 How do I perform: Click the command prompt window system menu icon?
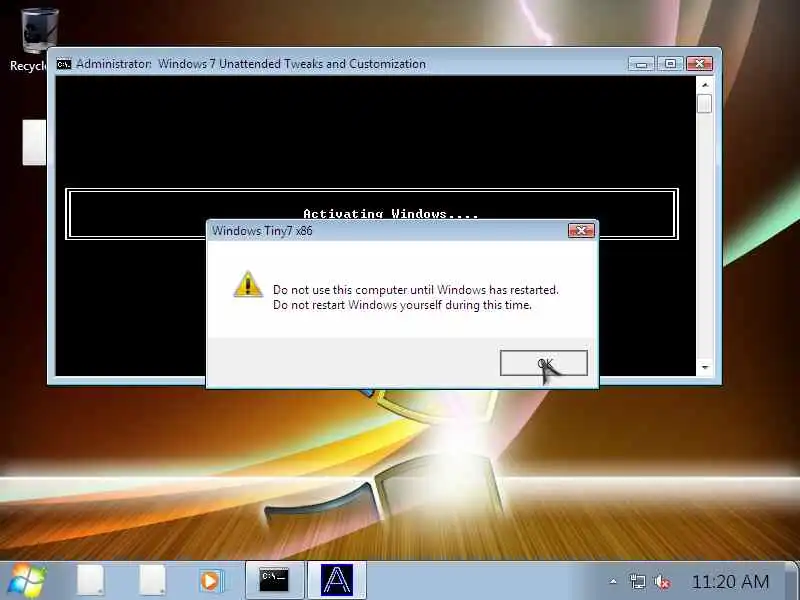point(64,64)
